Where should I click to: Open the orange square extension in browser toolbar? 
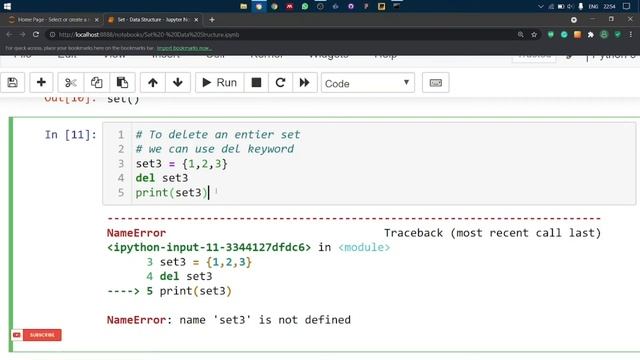pos(577,35)
